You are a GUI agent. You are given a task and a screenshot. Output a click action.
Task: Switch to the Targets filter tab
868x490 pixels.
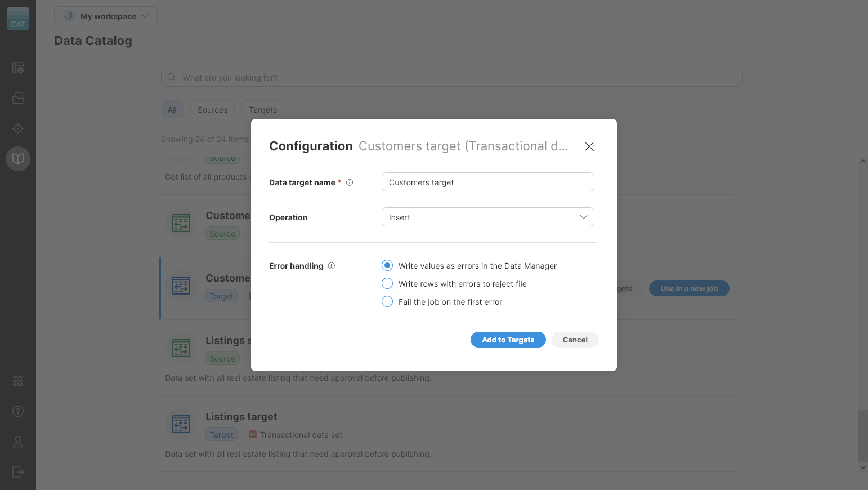click(x=262, y=109)
